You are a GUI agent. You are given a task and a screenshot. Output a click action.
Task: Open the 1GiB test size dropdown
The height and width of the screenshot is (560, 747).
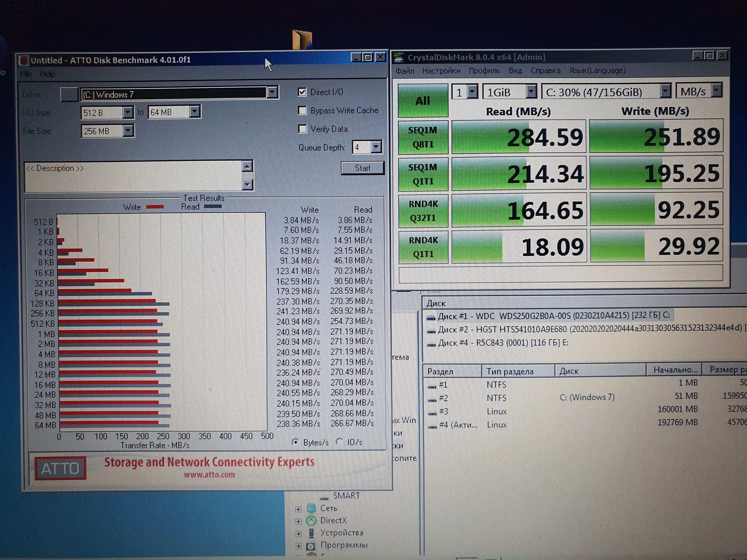coord(531,91)
